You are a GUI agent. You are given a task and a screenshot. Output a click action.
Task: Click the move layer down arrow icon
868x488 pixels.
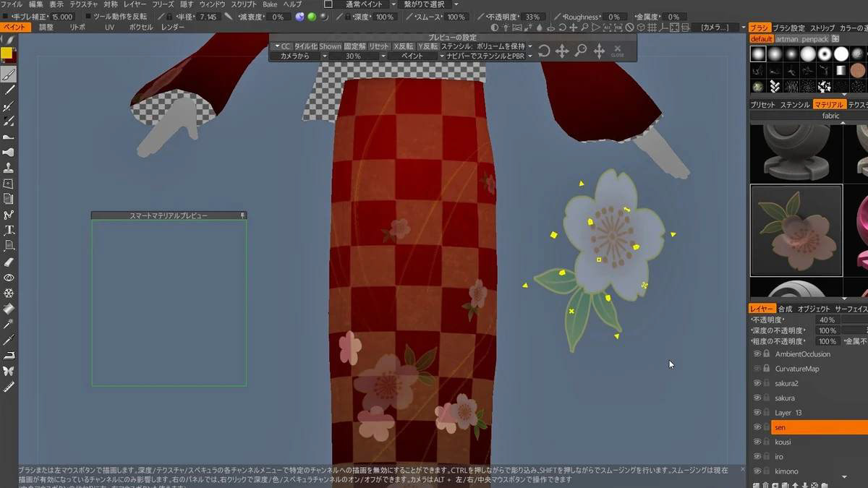pos(805,485)
